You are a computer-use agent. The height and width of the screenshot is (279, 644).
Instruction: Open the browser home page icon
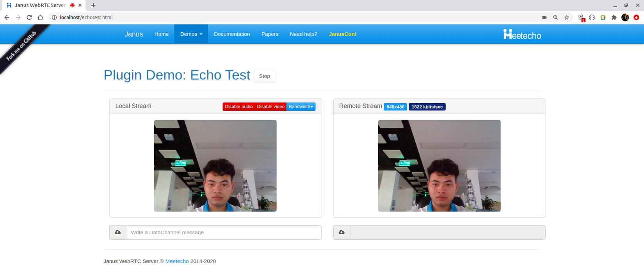point(40,18)
